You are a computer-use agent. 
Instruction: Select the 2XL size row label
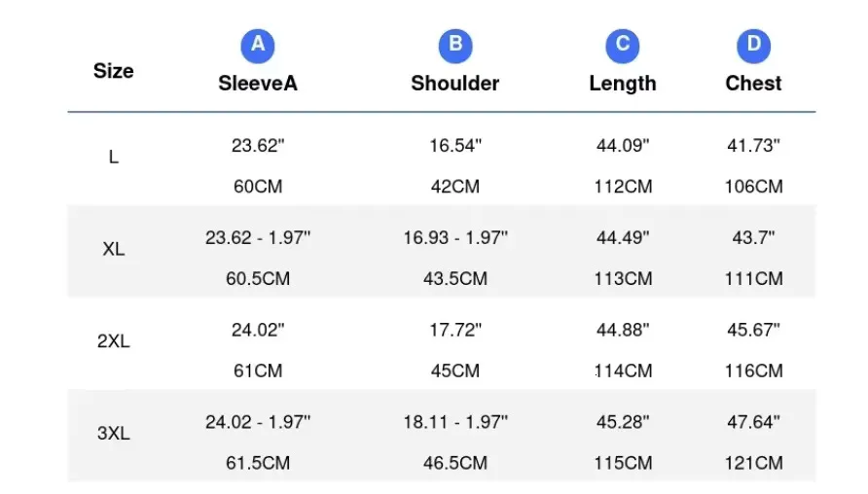pos(114,341)
